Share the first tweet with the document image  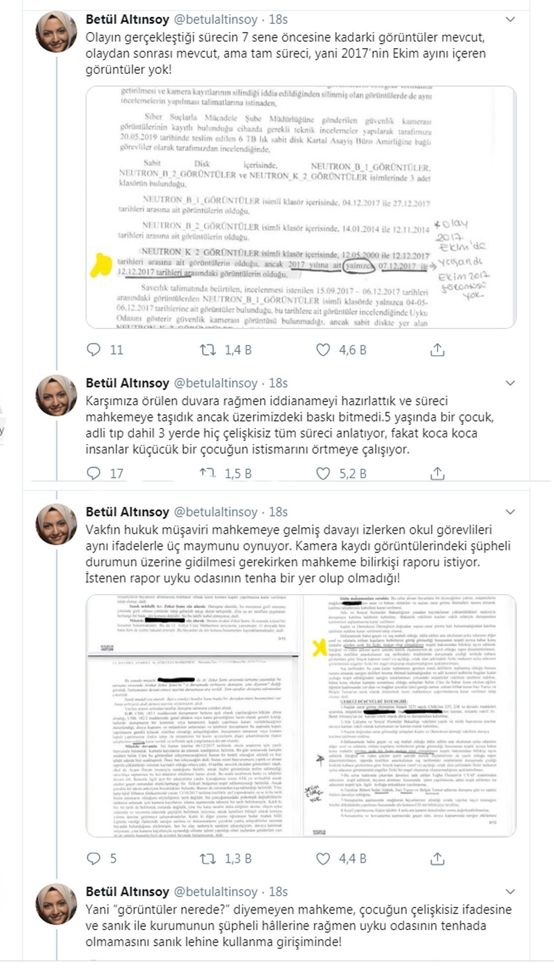[x=437, y=350]
